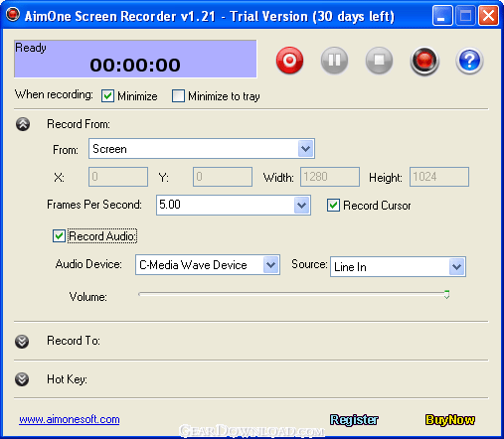Click the Y coordinate field
Viewport: 504px width, 439px height.
(x=223, y=177)
